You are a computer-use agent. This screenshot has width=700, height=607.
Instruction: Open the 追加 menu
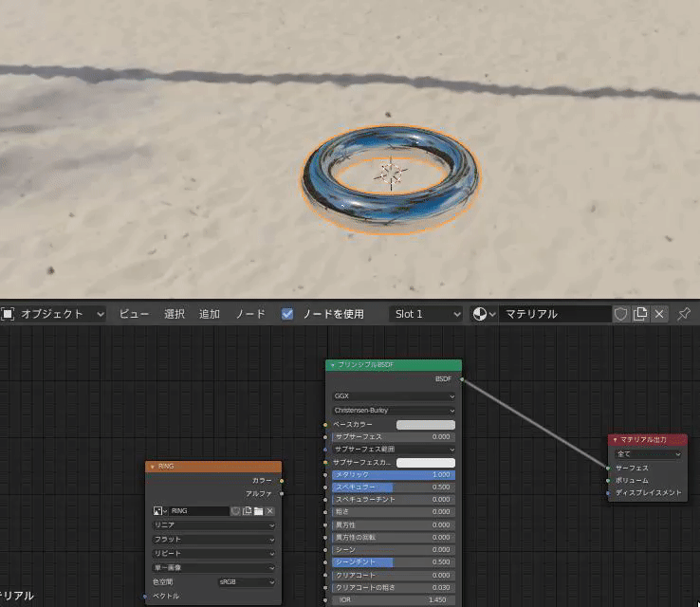210,314
